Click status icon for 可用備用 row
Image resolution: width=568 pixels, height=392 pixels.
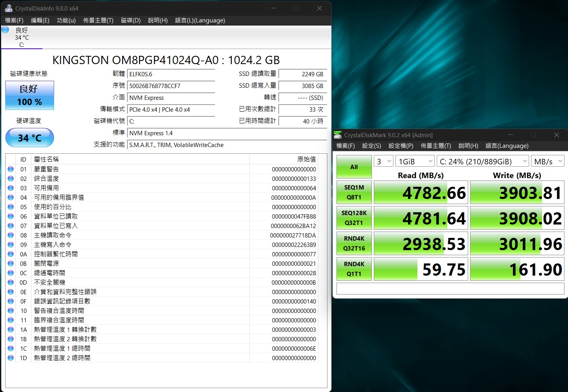(11, 188)
